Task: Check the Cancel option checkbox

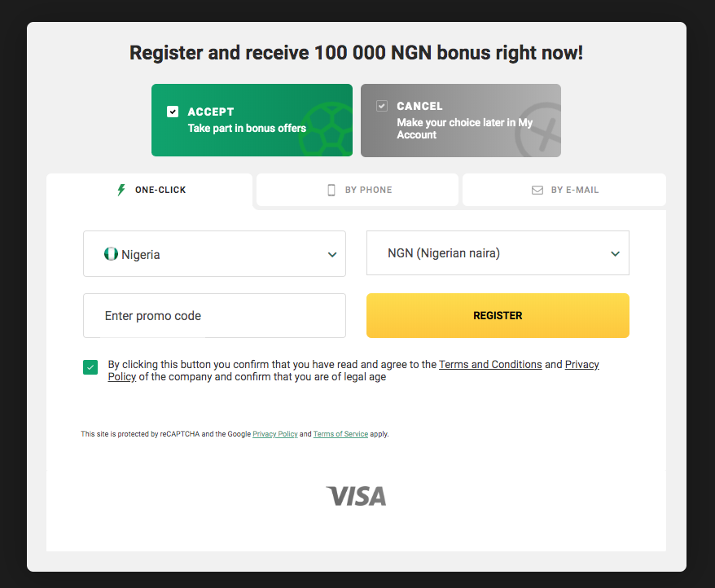Action: click(x=382, y=105)
